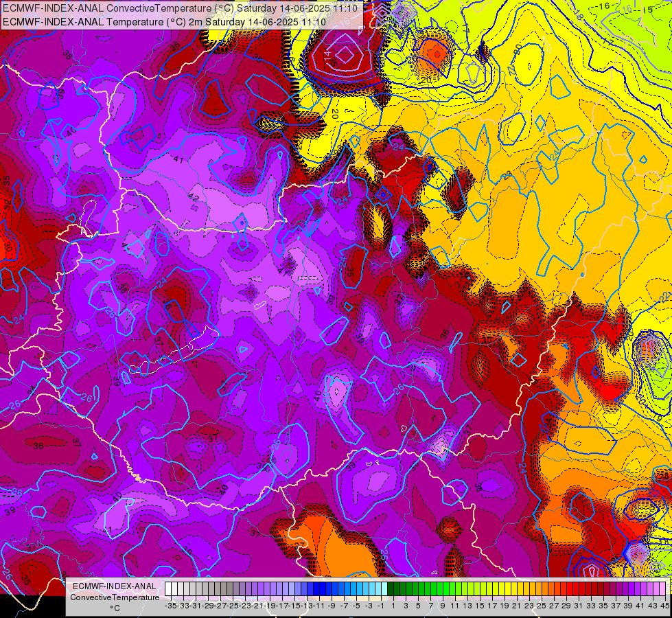672x618 pixels.
Task: Click the '°C' unit label in legend
Action: point(115,608)
